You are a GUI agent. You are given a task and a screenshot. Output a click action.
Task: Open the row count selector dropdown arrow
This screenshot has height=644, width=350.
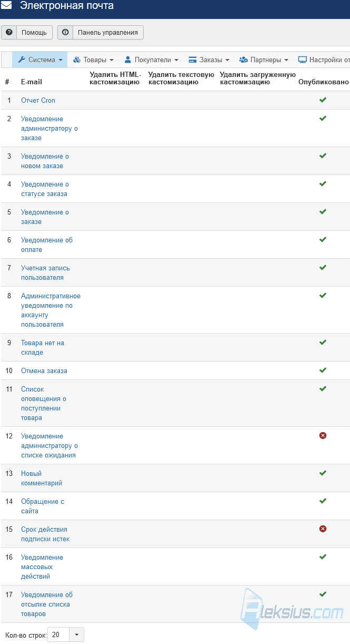pos(77,635)
